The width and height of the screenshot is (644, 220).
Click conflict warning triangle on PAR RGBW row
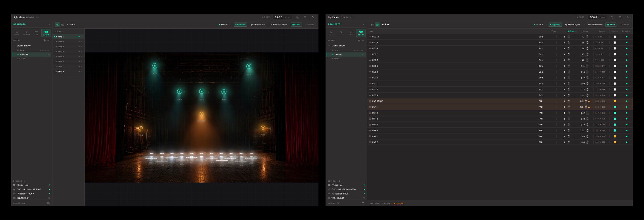589,101
